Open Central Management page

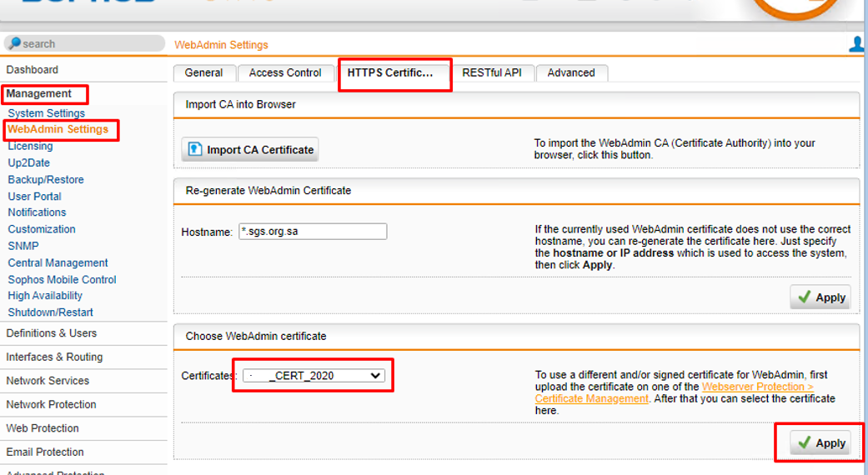tap(58, 262)
